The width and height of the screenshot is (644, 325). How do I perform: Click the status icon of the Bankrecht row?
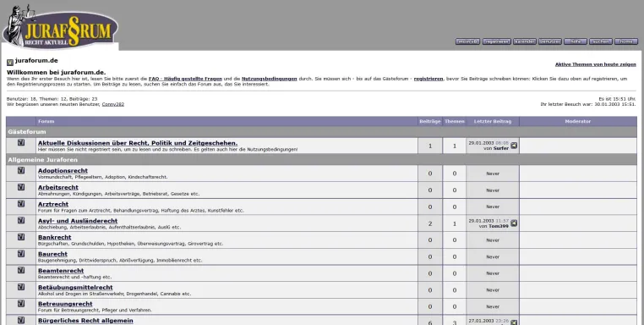(21, 237)
